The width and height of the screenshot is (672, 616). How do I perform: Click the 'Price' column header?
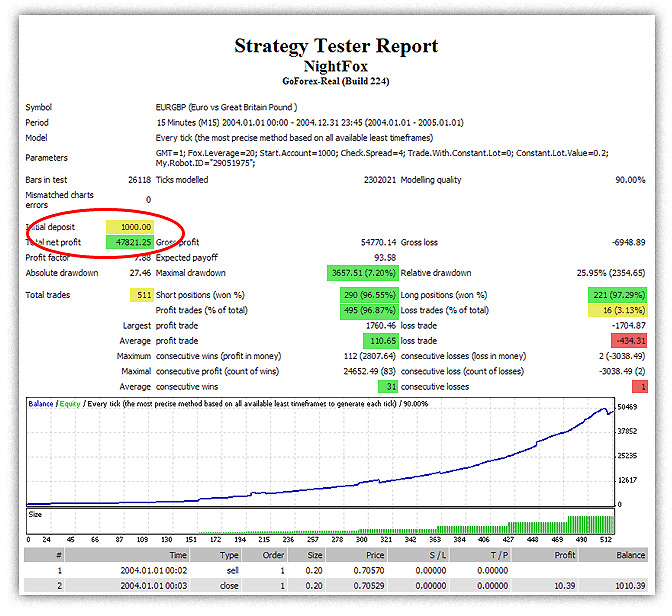[x=357, y=555]
